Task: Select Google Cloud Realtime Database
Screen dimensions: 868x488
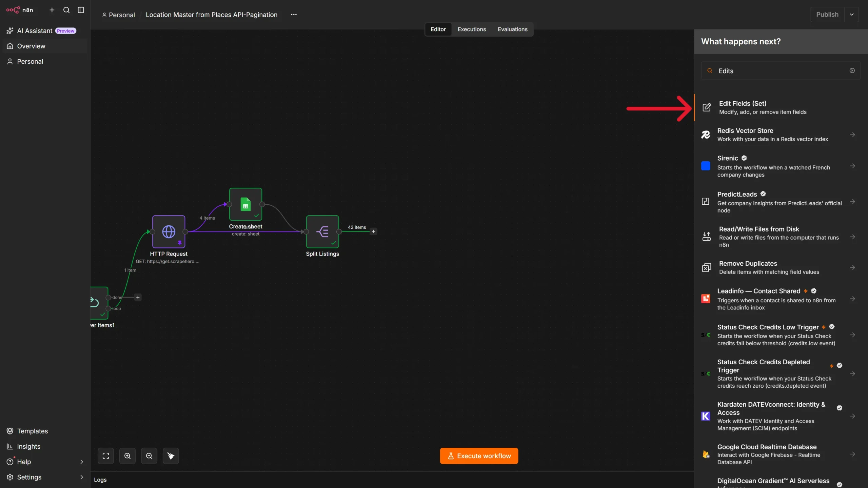Action: (781, 454)
